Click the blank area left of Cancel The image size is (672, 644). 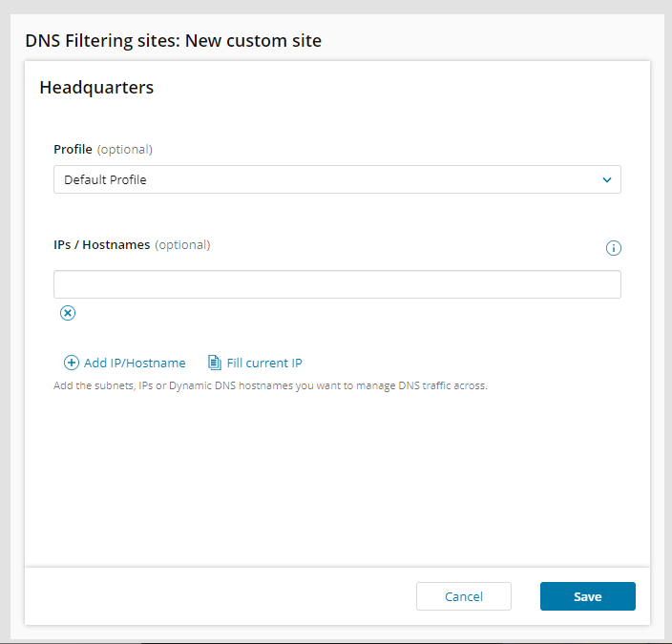click(x=220, y=596)
